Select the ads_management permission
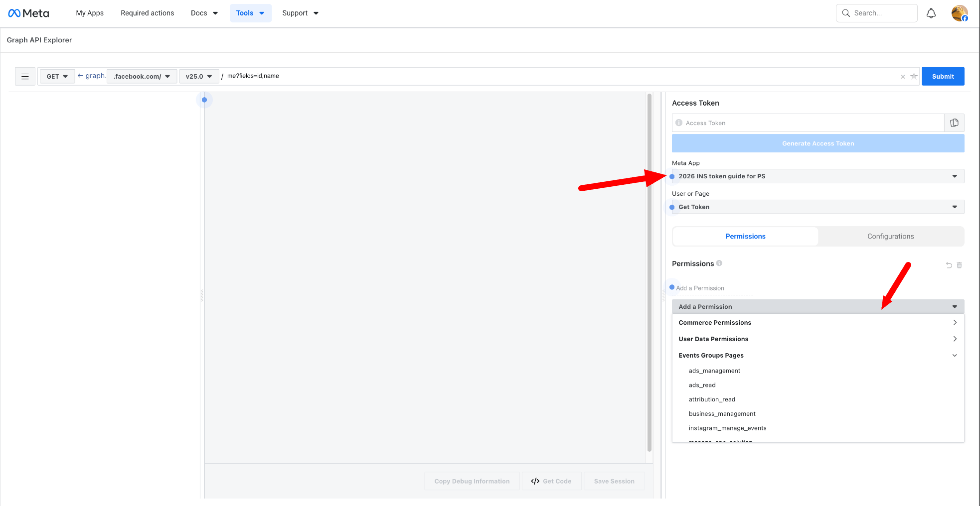This screenshot has width=980, height=506. coord(714,371)
